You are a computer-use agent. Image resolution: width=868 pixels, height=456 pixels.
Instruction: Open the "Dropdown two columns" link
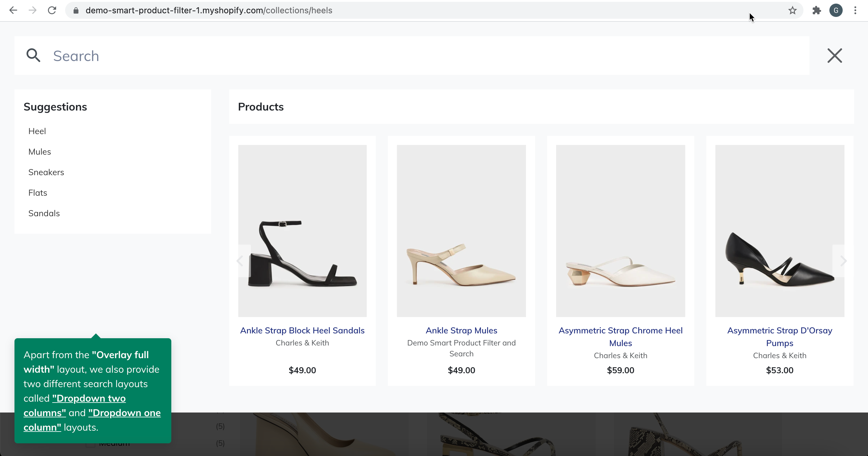tap(89, 398)
